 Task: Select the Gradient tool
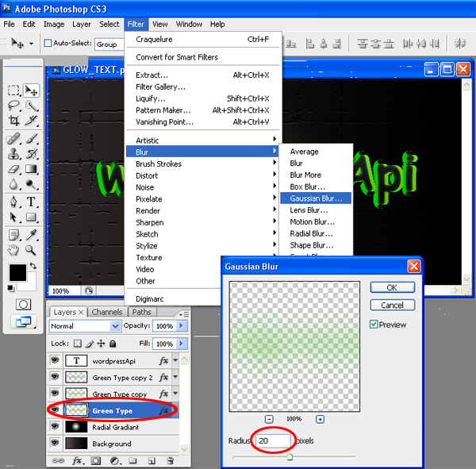point(31,169)
